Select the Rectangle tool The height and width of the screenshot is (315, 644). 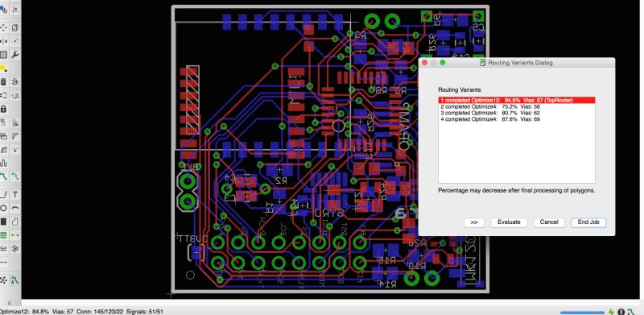pos(4,222)
